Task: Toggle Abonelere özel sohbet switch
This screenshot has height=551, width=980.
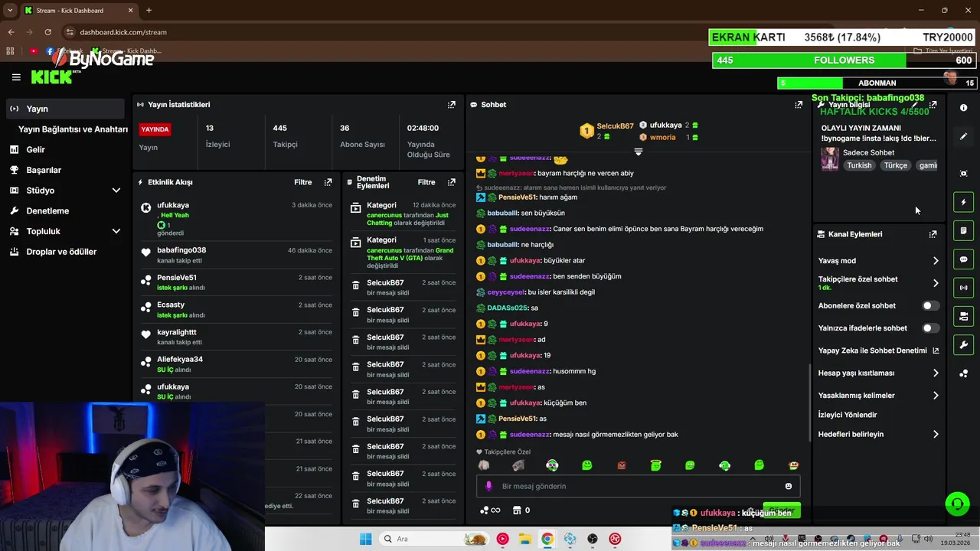Action: coord(929,305)
